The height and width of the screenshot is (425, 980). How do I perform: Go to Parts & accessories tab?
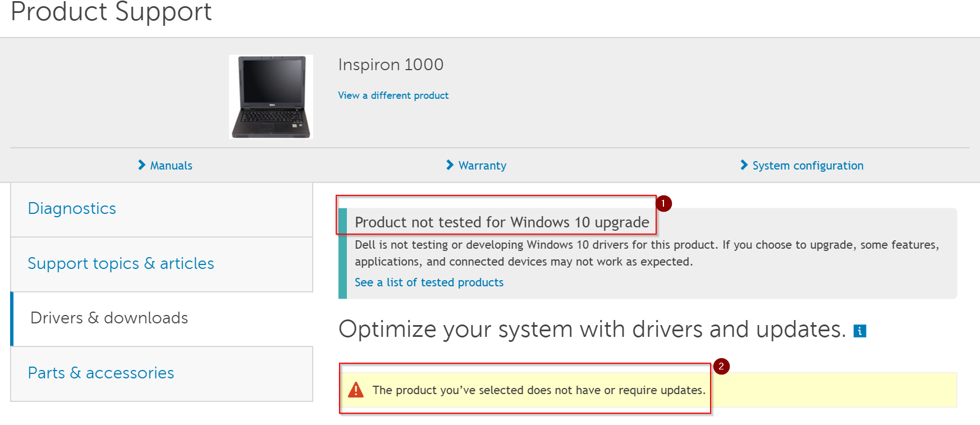click(x=162, y=374)
